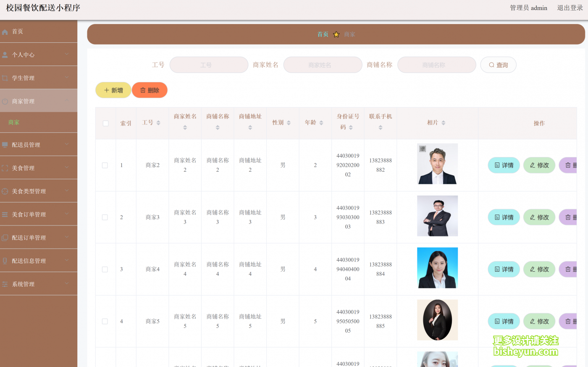Sort by 工号 column arrows
Image resolution: width=588 pixels, height=367 pixels.
pyautogui.click(x=158, y=123)
